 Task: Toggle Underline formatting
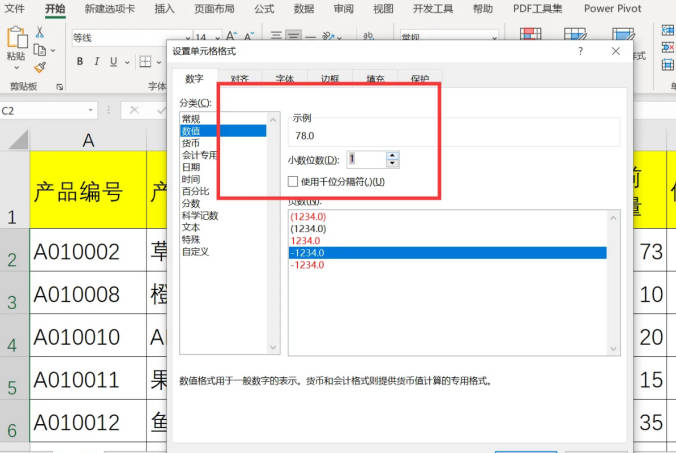[x=113, y=62]
